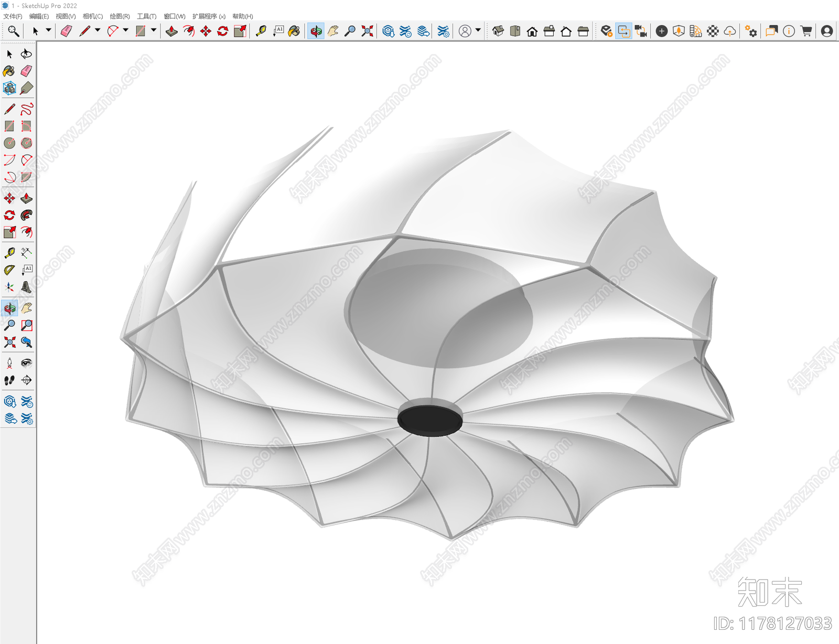Open the 窗口(W) menu
Viewport: 839px width, 644px height.
coord(175,16)
